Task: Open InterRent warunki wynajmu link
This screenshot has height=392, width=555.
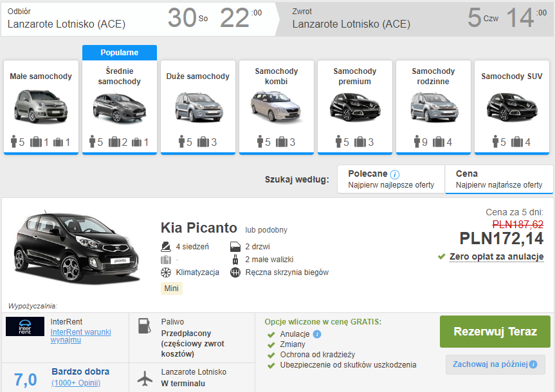Action: point(80,335)
